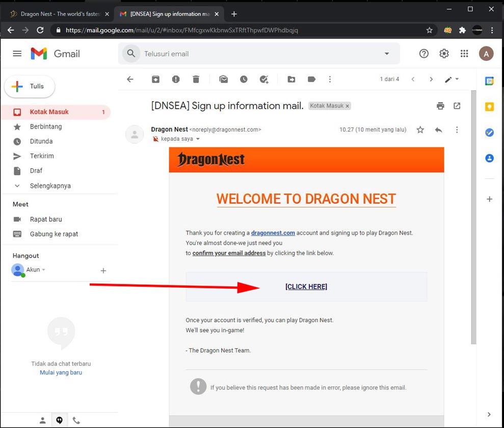Open the Support help icon
Screen dimensions: 504x428
tap(423, 54)
